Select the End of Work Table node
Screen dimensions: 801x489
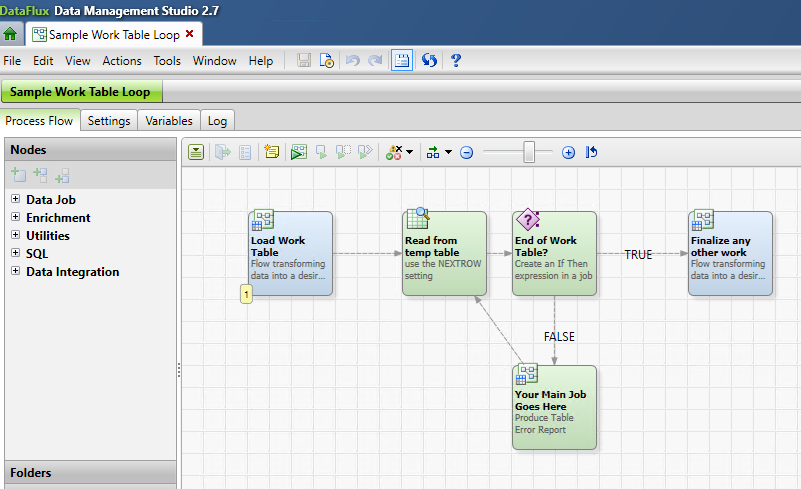click(554, 253)
